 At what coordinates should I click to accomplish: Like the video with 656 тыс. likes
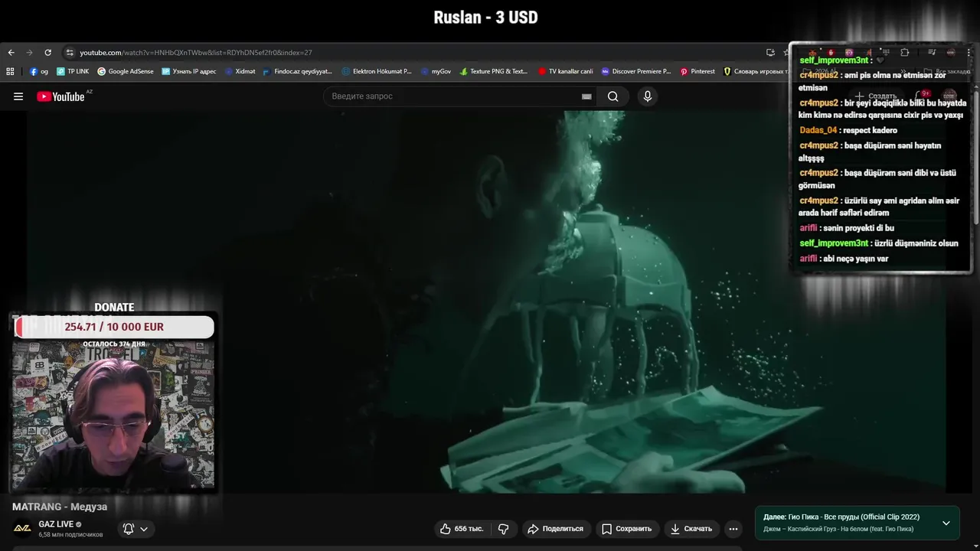tap(462, 529)
